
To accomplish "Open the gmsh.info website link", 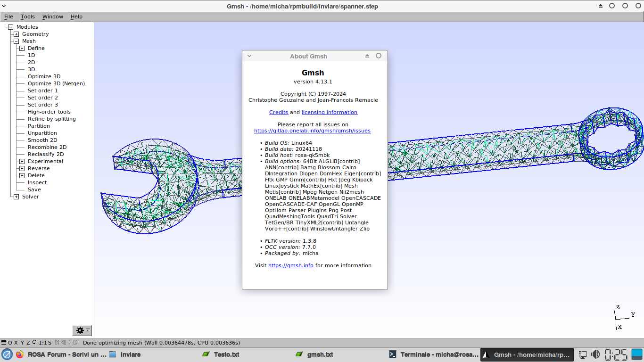I will point(290,265).
